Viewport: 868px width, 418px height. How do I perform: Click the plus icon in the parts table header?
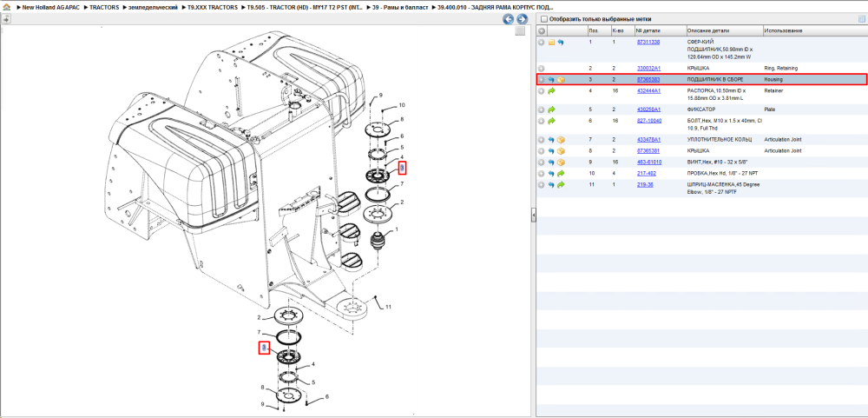pyautogui.click(x=542, y=30)
